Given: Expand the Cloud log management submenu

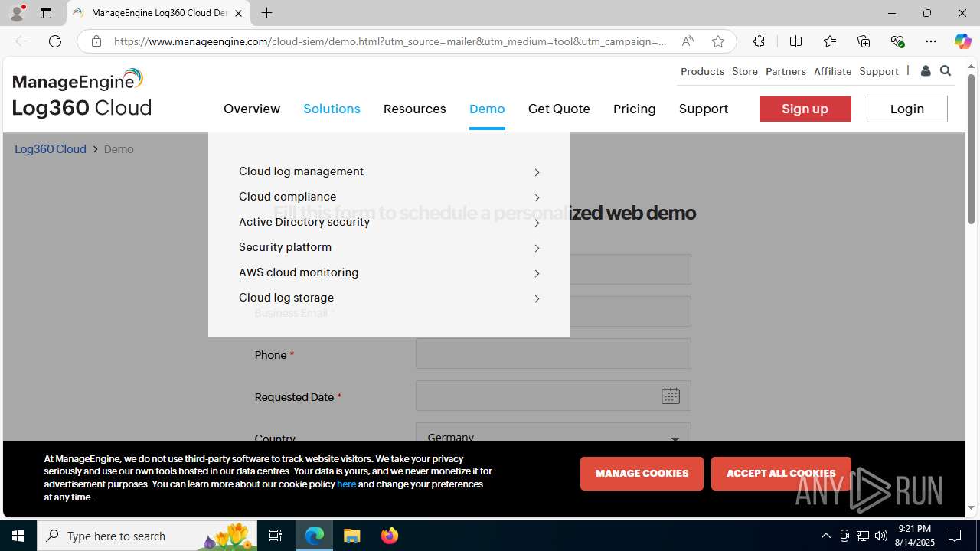Looking at the screenshot, I should click(x=537, y=172).
